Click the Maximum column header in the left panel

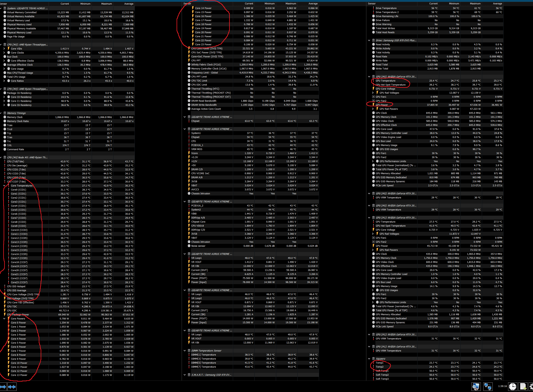click(106, 4)
